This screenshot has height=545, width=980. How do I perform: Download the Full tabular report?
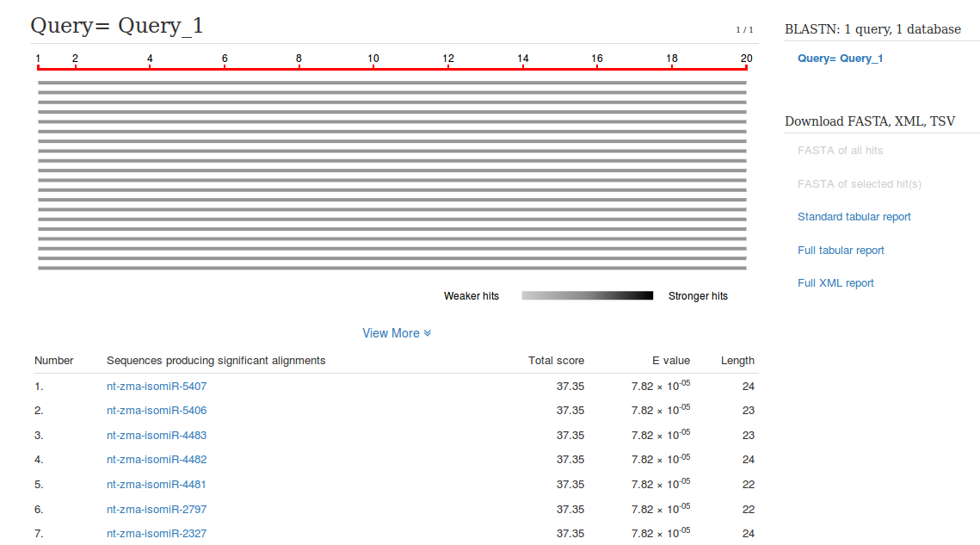pos(841,251)
